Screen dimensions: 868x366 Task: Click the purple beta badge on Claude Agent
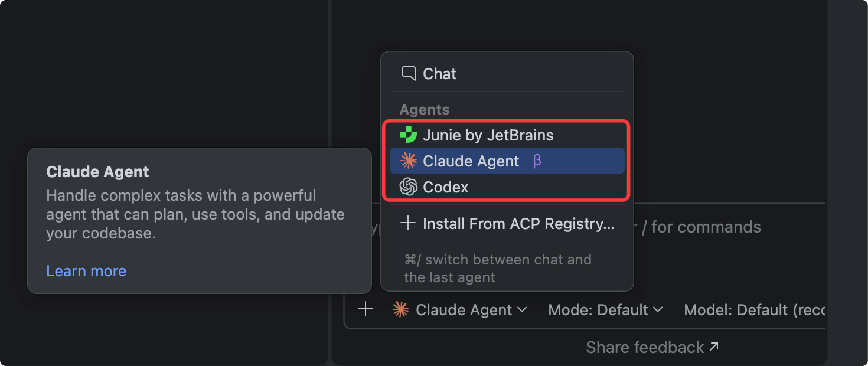(537, 161)
